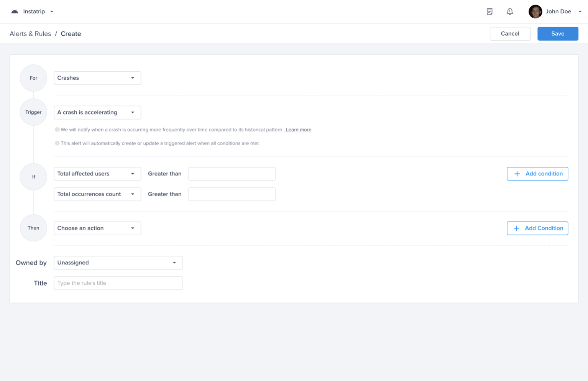Open the Owned by Unassigned dropdown
Screen dimensions: 588x381
tap(118, 263)
